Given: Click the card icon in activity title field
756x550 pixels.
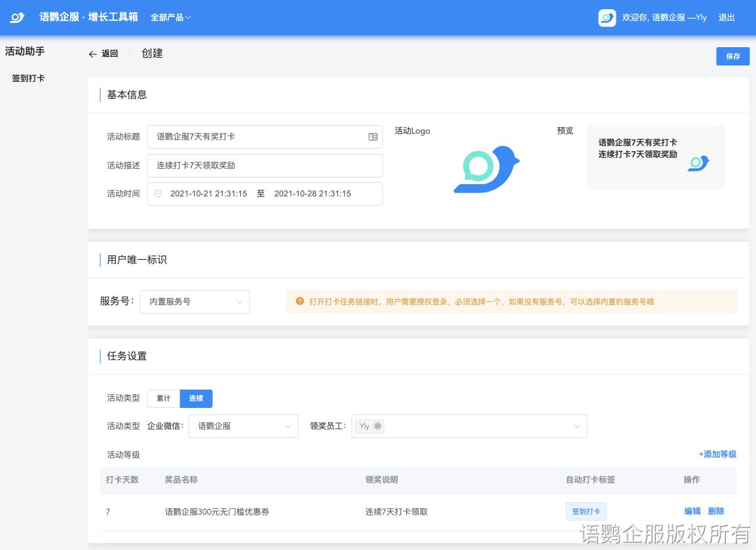Looking at the screenshot, I should coord(373,137).
